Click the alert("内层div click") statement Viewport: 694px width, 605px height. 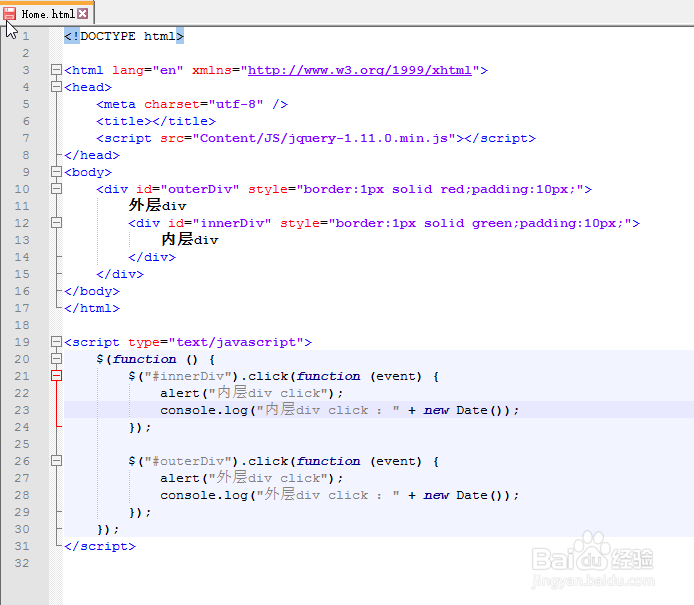coord(251,393)
